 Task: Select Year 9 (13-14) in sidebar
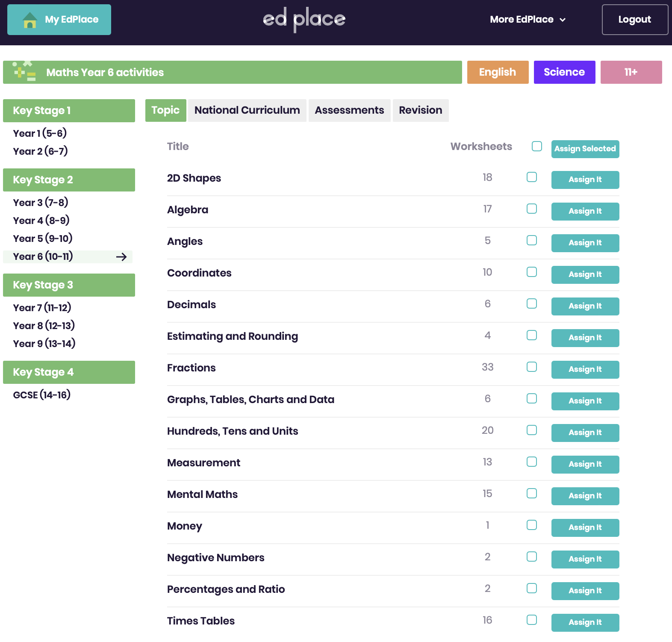[x=44, y=344]
